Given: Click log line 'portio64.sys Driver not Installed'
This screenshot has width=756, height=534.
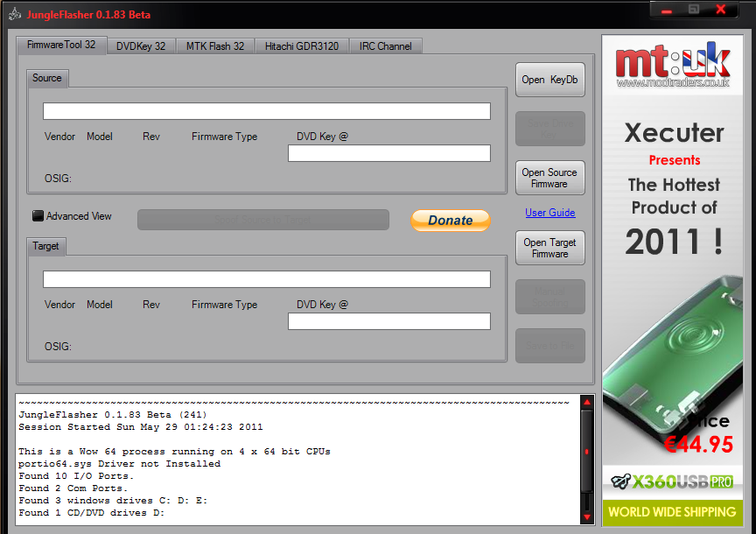Looking at the screenshot, I should click(120, 464).
